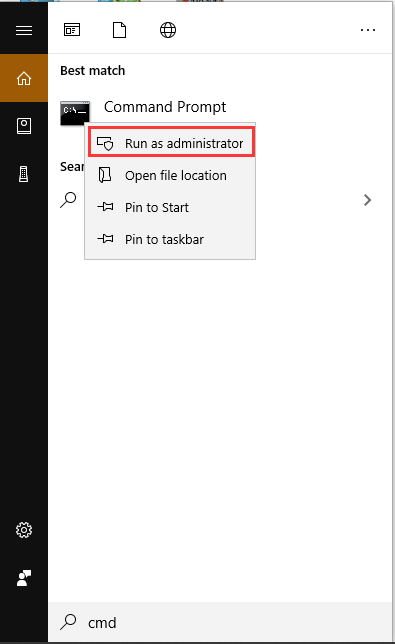The image size is (395, 644).
Task: Filter results by Apps icon
Action: [72, 30]
